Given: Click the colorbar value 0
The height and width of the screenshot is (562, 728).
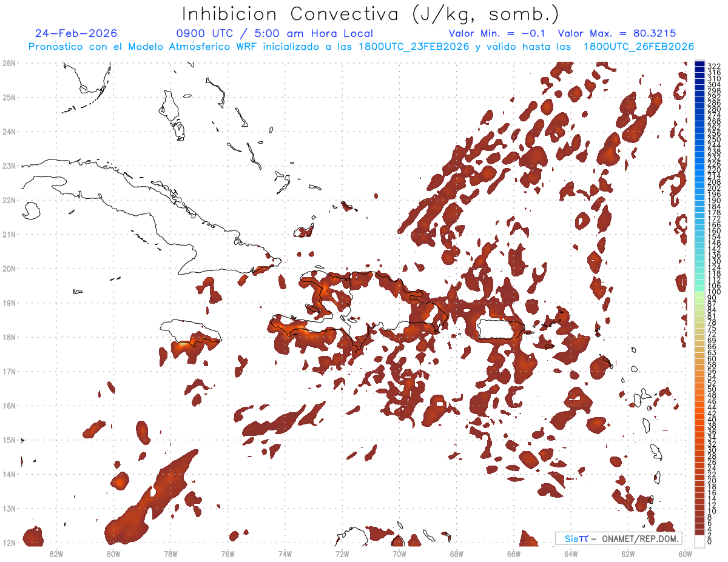Looking at the screenshot, I should pos(710,541).
